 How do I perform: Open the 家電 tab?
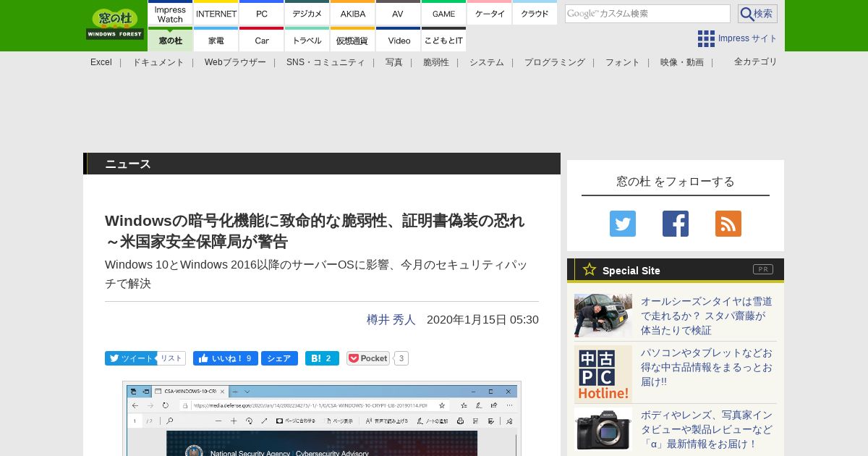(x=216, y=40)
